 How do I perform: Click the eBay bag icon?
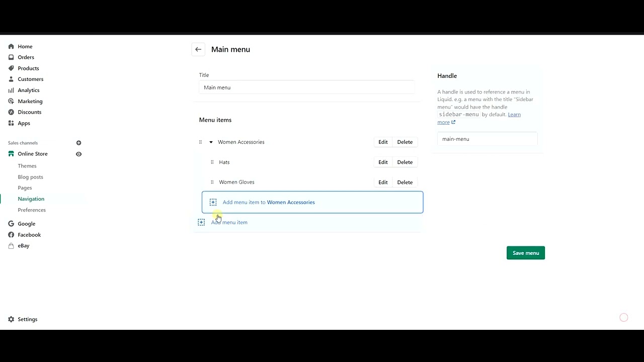(x=11, y=246)
